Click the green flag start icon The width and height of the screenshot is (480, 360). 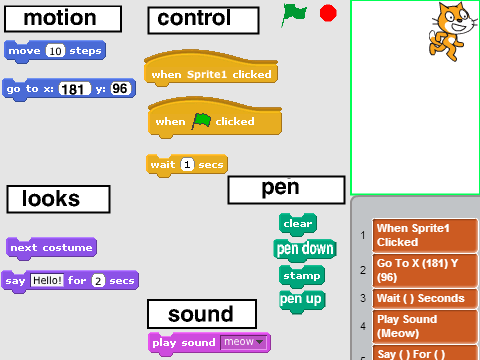(294, 15)
